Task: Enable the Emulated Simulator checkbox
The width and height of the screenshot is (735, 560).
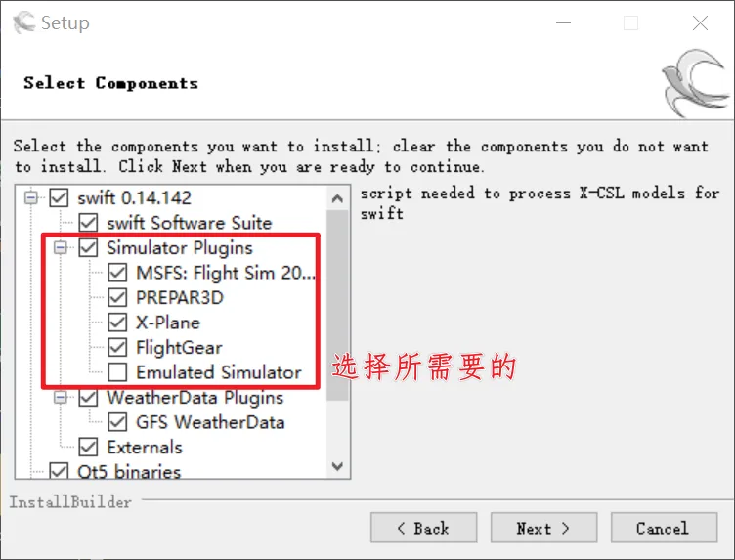Action: [117, 372]
